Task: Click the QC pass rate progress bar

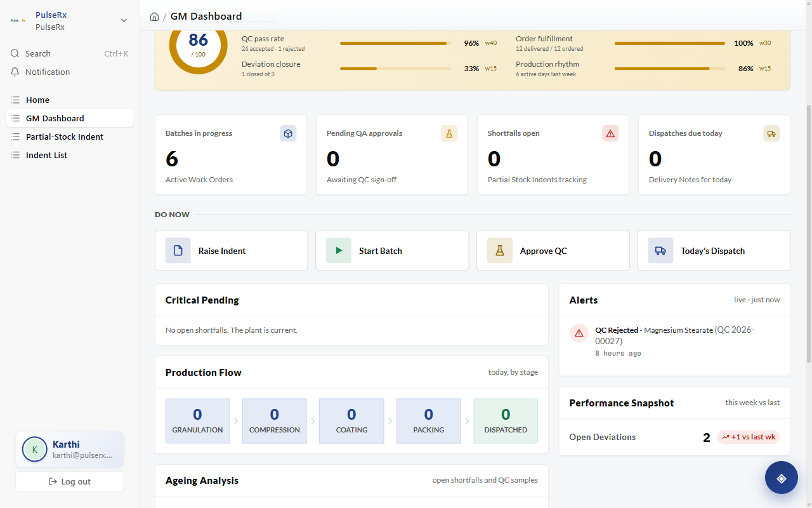Action: 396,43
